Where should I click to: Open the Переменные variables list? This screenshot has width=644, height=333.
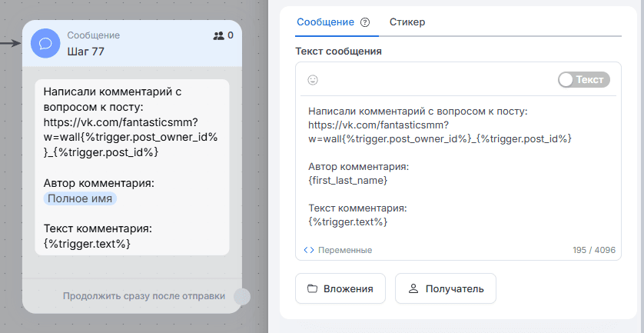click(x=338, y=250)
